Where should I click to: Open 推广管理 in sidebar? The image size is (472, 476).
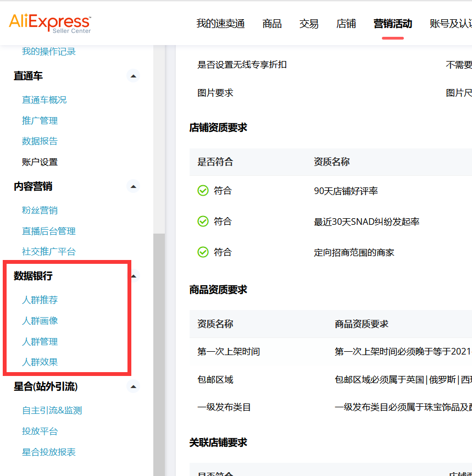point(40,120)
